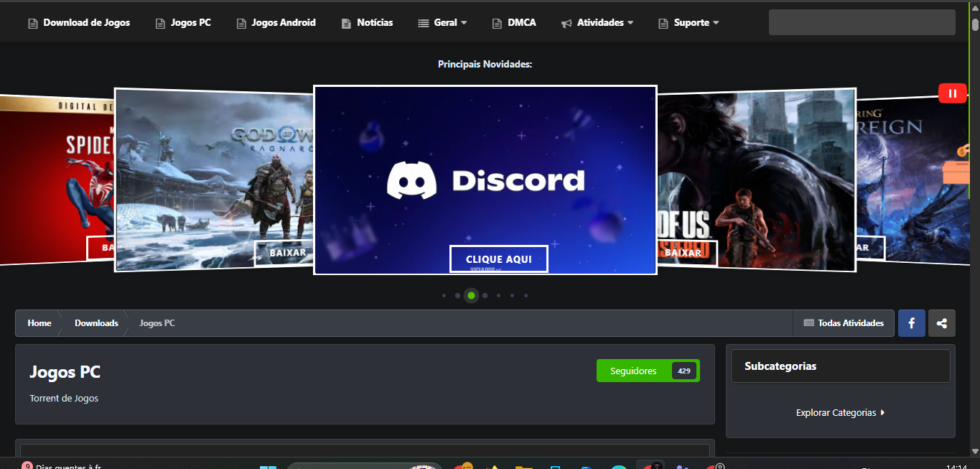Viewport: 980px width, 469px height.
Task: Open the Atividades megaphone icon
Action: (568, 22)
